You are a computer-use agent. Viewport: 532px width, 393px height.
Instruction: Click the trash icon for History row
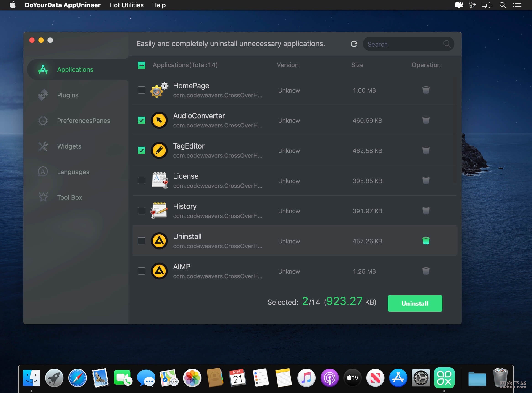426,210
